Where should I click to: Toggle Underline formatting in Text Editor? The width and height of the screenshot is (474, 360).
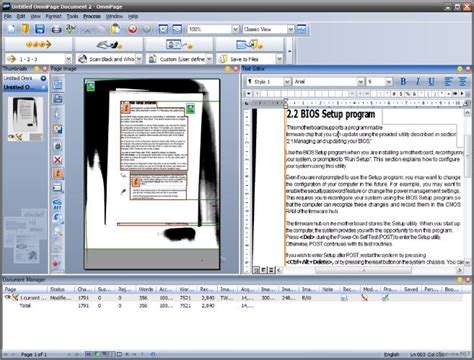click(x=431, y=82)
